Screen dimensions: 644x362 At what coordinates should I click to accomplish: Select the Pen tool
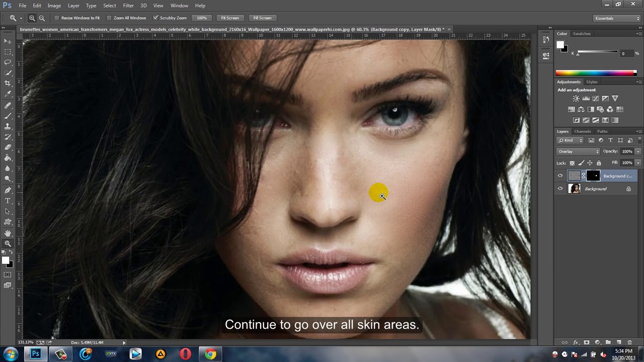[8, 191]
